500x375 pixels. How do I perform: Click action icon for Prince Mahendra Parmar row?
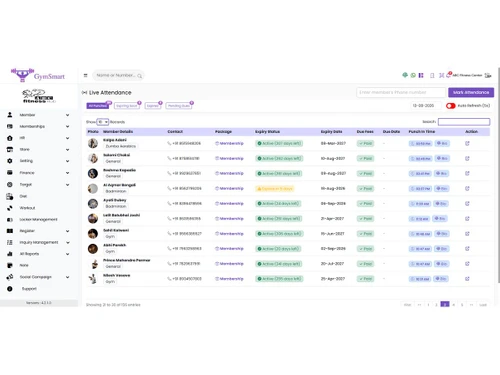pyautogui.click(x=467, y=264)
